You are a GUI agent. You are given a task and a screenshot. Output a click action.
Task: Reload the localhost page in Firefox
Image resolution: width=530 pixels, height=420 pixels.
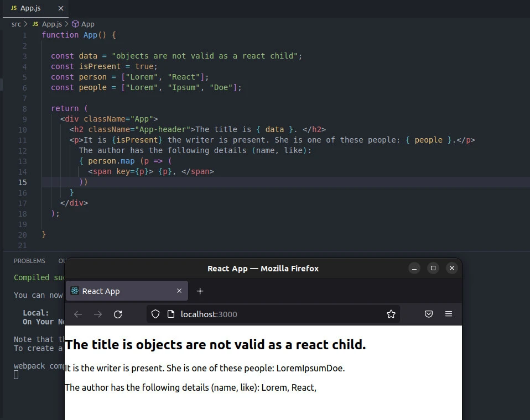118,314
